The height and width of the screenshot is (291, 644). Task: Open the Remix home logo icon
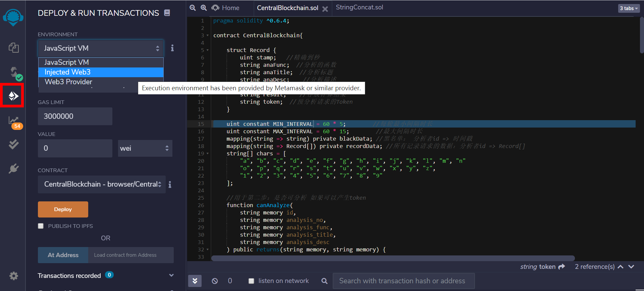click(13, 17)
